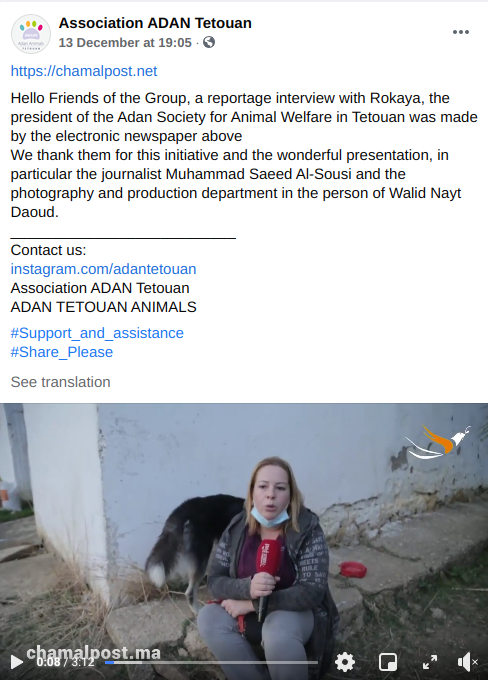Click the orange bird logo watermark
The image size is (488, 680).
pyautogui.click(x=438, y=442)
